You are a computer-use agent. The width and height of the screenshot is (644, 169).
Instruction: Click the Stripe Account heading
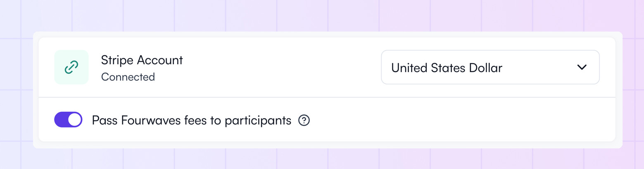click(x=142, y=60)
